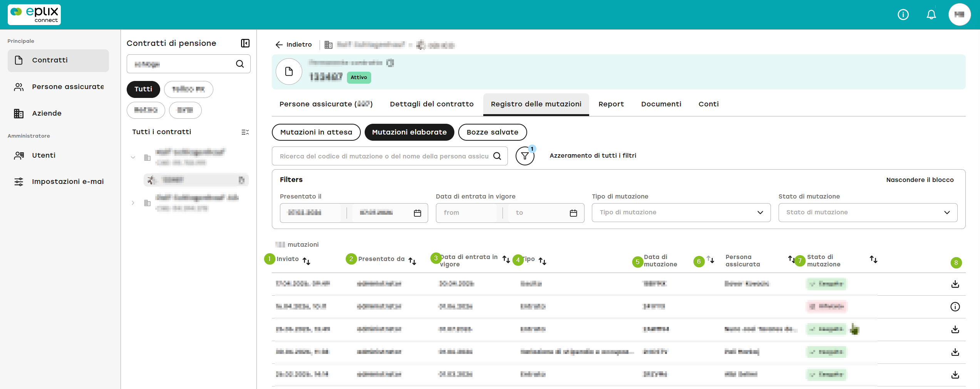Select the highlighted contract in the tree
980x389 pixels.
point(196,180)
